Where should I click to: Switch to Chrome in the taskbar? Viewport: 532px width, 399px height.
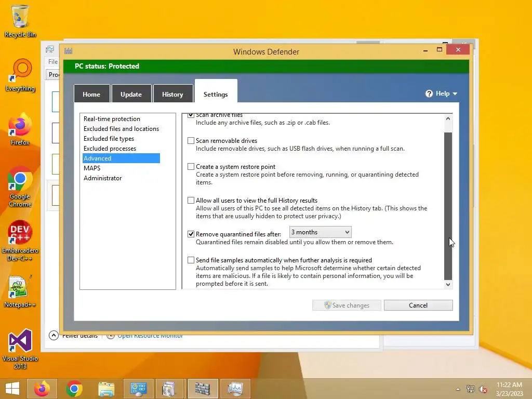[x=74, y=389]
